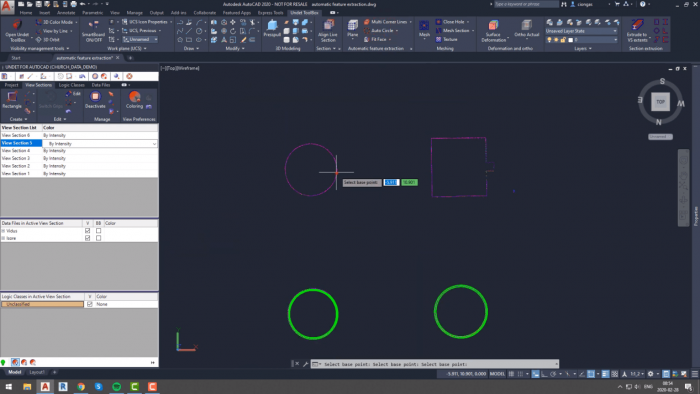Viewport: 700px width, 394px height.
Task: Expand Create panel in Undet palette
Action: (18, 119)
